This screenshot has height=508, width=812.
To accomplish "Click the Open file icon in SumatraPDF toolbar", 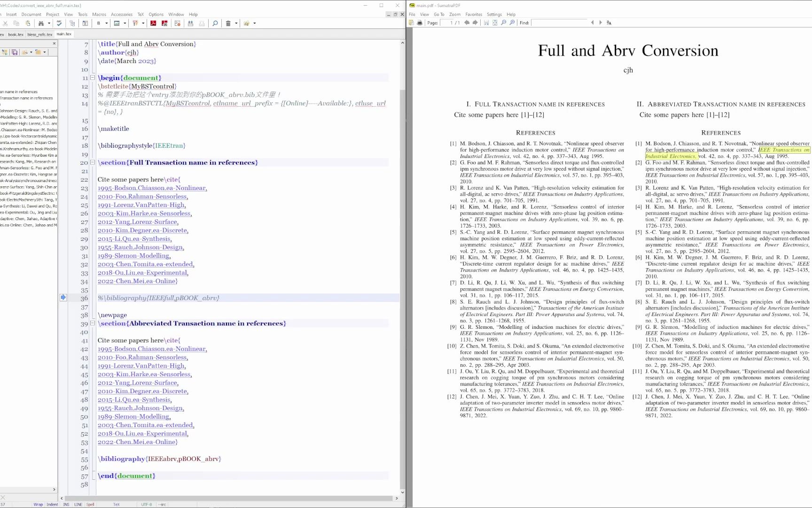I will (411, 23).
